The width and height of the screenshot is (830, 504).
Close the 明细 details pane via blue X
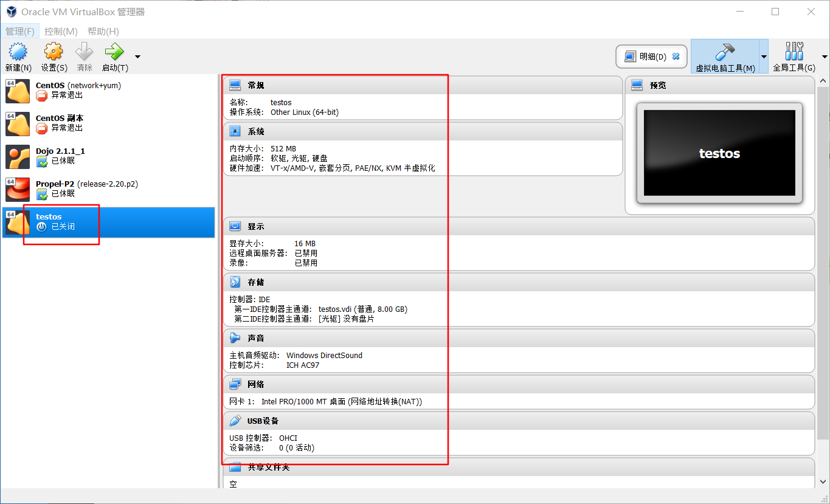click(676, 57)
